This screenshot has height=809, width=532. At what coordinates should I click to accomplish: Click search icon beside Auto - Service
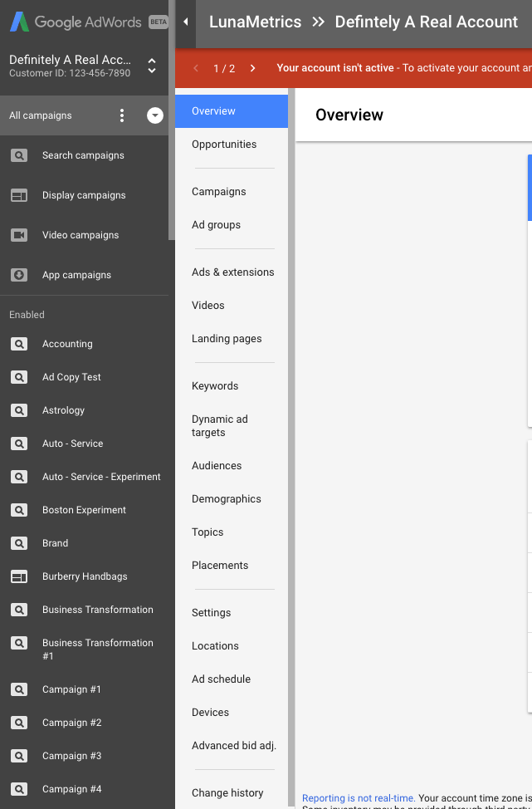19,444
